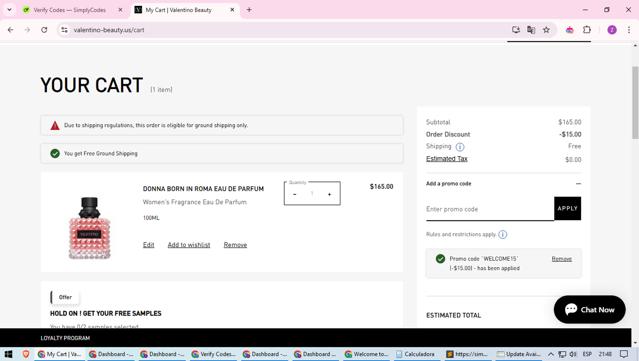This screenshot has height=361, width=639.
Task: Open the Chrome profile avatar
Action: [x=612, y=30]
